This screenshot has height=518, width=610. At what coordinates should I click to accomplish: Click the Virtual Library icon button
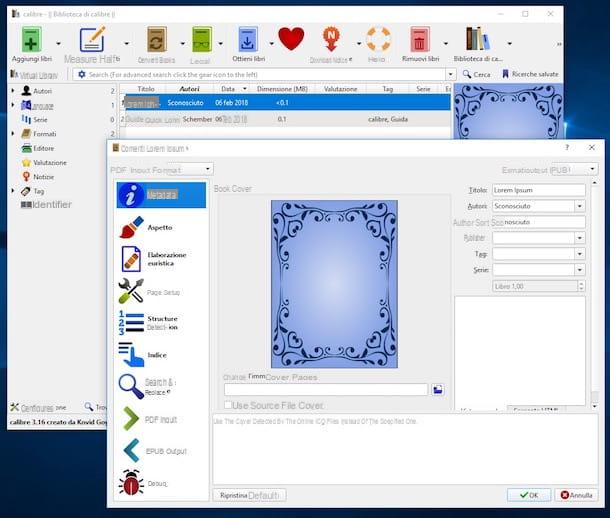coord(34,75)
